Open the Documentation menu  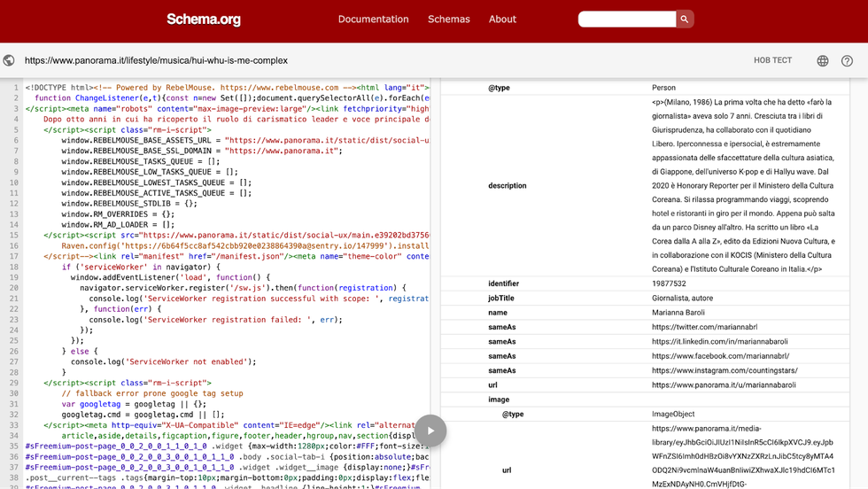point(373,19)
